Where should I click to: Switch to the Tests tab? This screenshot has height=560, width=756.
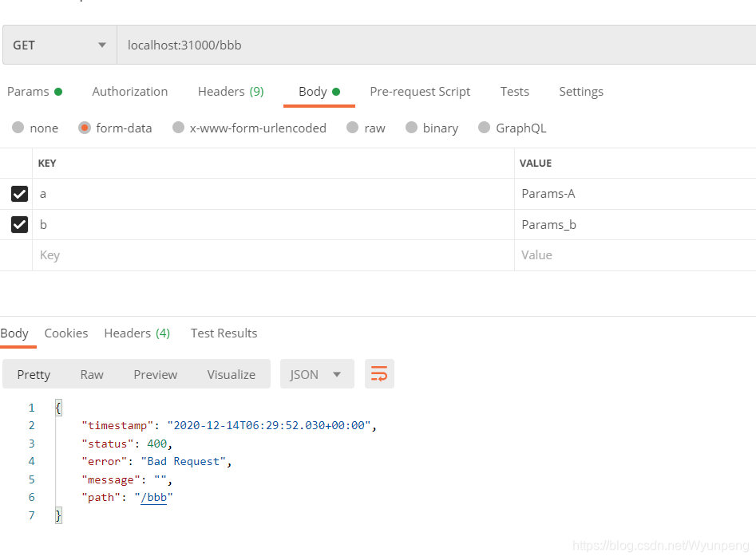pos(514,92)
